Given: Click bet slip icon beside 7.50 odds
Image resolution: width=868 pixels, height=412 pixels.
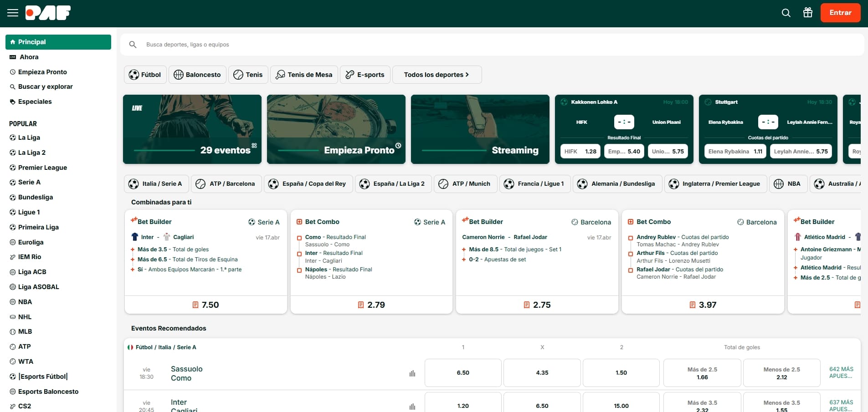Looking at the screenshot, I should (195, 305).
